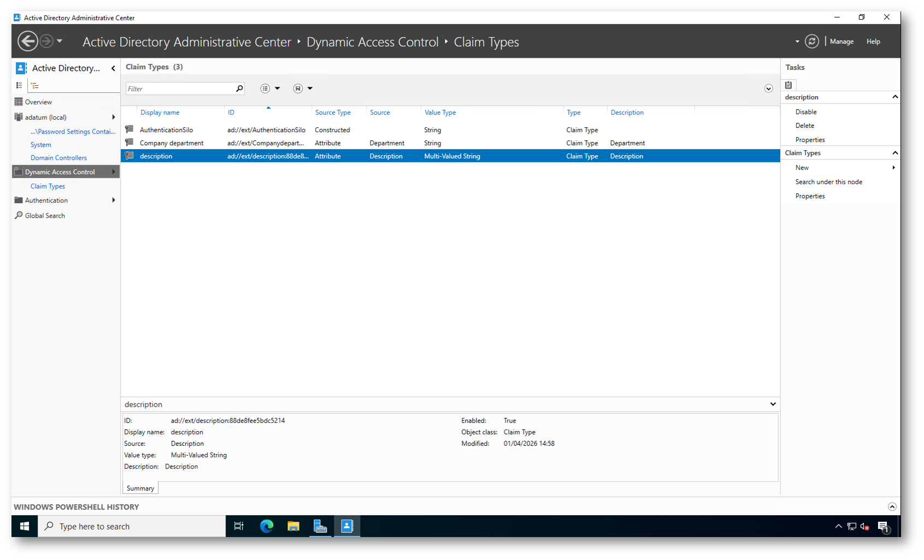Image resolution: width=924 pixels, height=560 pixels.
Task: Open the Tasks pane clipboard icon
Action: tap(788, 85)
